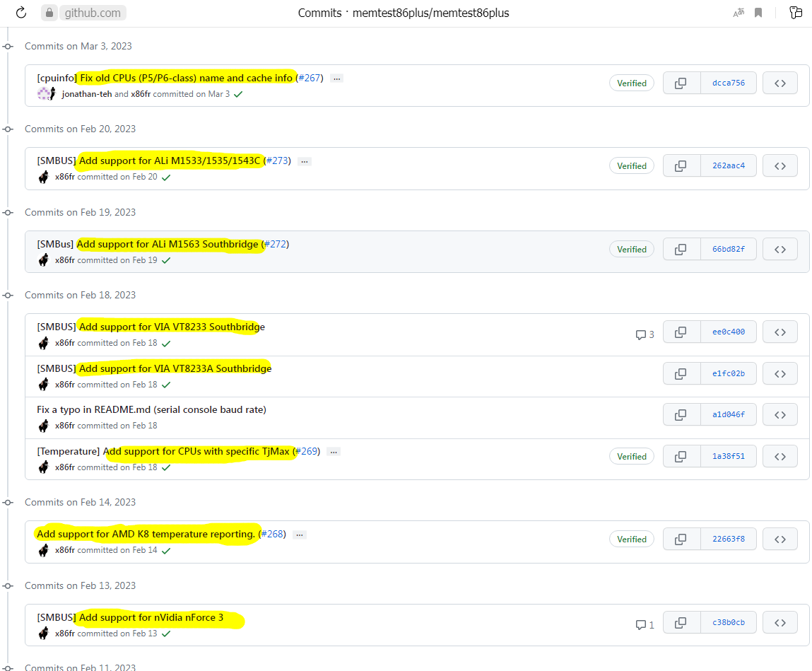
Task: Bookmark this page with the bookmark icon
Action: (758, 13)
